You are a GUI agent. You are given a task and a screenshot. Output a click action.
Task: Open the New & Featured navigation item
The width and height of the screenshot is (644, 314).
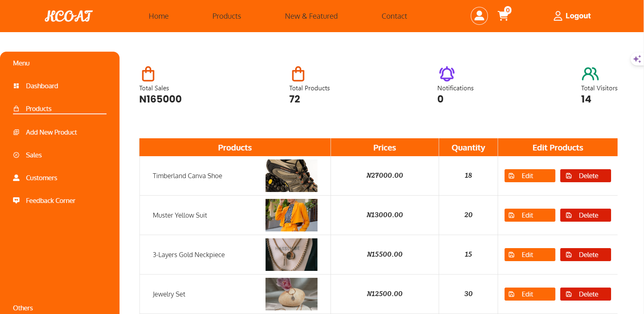click(x=311, y=16)
